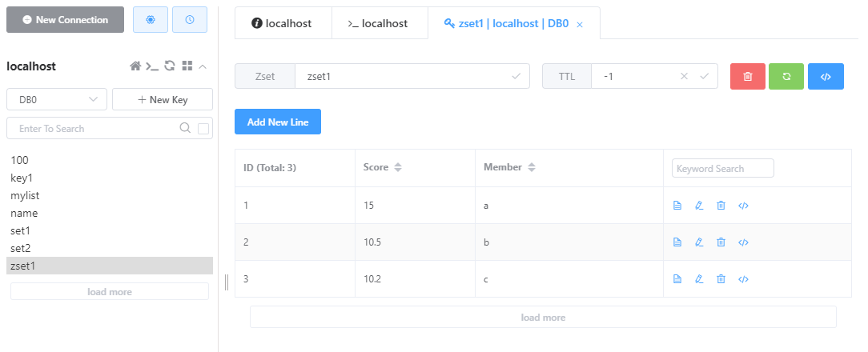Edit the row with member b
Image resolution: width=868 pixels, height=352 pixels.
(699, 242)
